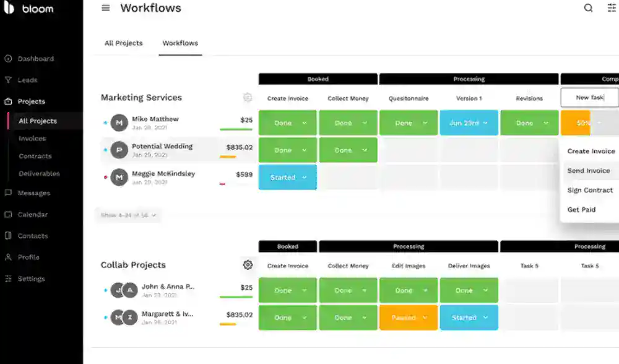Open Margarett Edit Images Paused dropdown
Screen dimensions: 619x364
click(x=409, y=318)
